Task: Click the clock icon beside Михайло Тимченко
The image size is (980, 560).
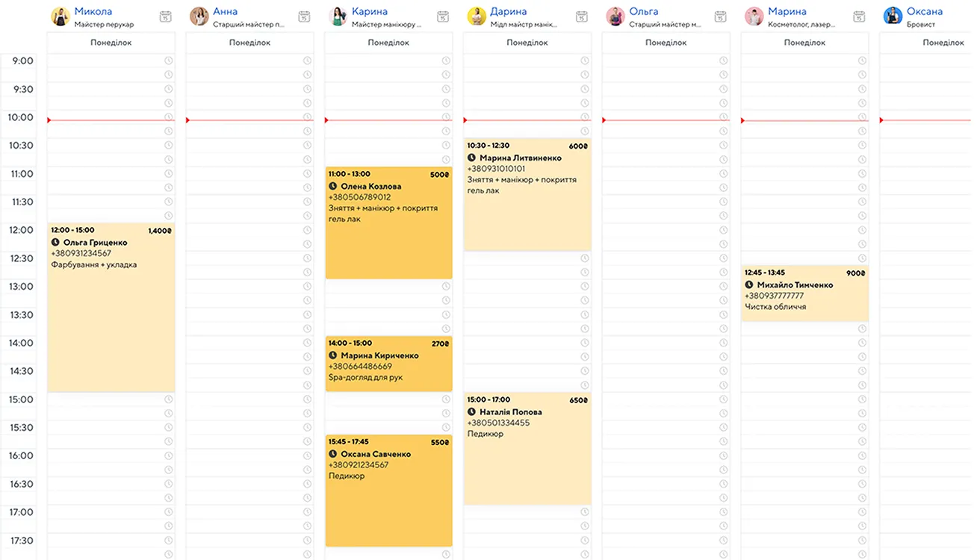Action: tap(749, 285)
